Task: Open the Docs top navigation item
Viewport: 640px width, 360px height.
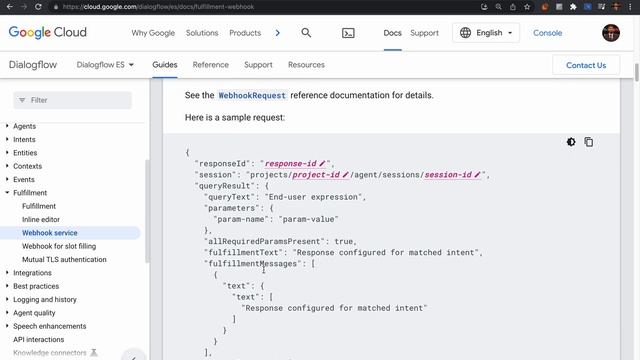Action: point(393,33)
